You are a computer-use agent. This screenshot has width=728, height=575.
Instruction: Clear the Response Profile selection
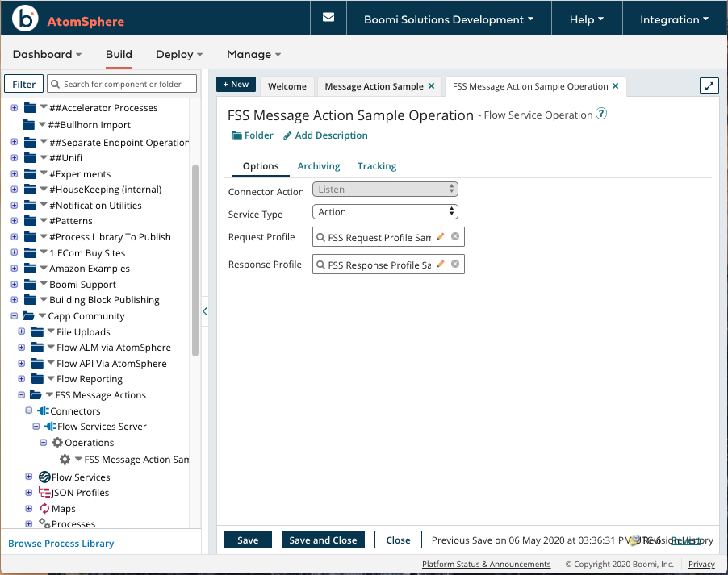(455, 264)
